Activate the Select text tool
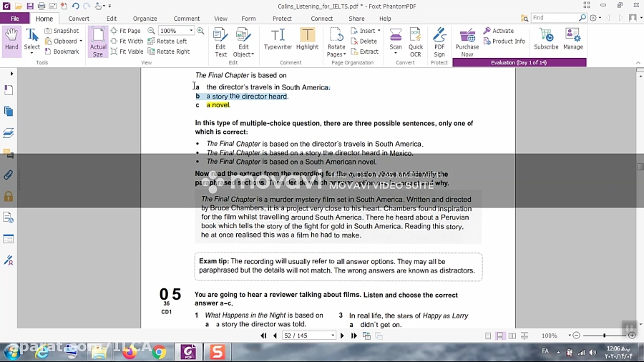Image resolution: width=644 pixels, height=362 pixels. pos(32,40)
